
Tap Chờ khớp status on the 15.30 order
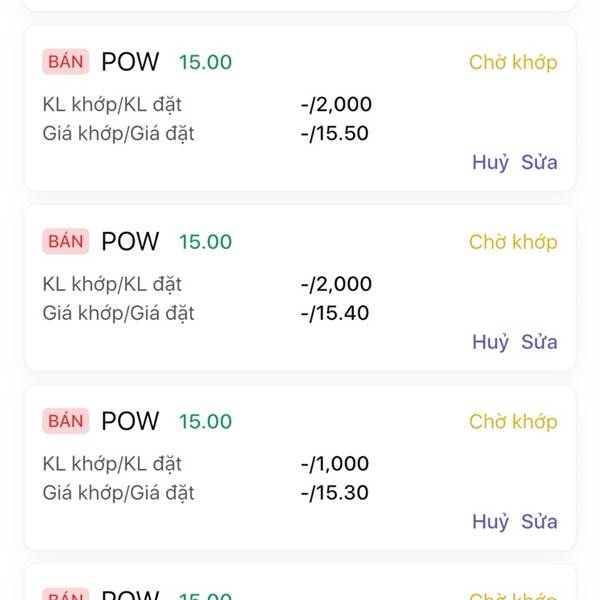[x=513, y=422]
